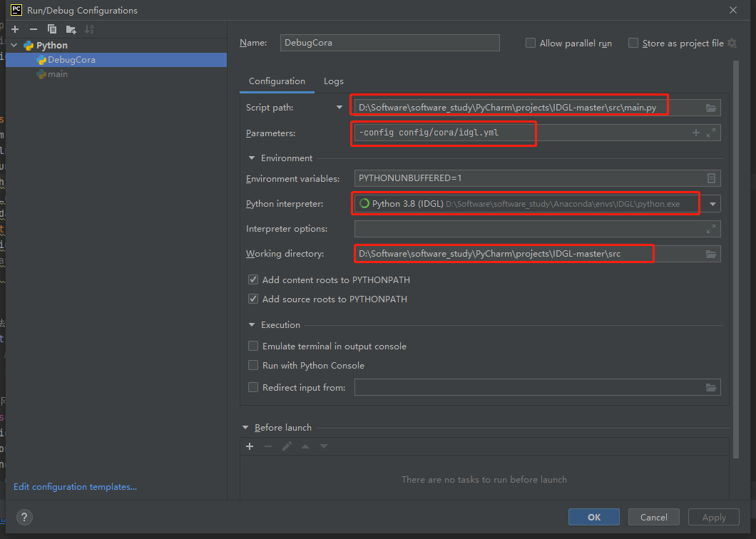This screenshot has height=539, width=756.
Task: Open the expand editor icon for Parameters
Action: 710,132
